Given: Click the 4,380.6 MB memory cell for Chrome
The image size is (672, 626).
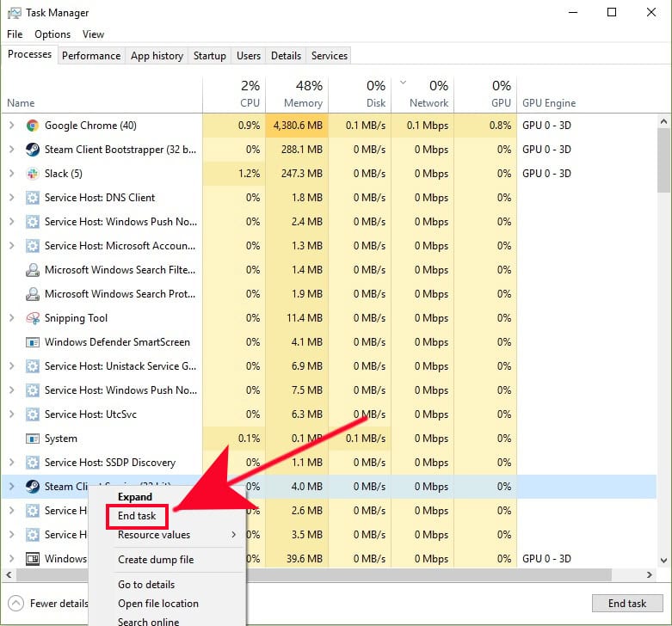Looking at the screenshot, I should 297,126.
